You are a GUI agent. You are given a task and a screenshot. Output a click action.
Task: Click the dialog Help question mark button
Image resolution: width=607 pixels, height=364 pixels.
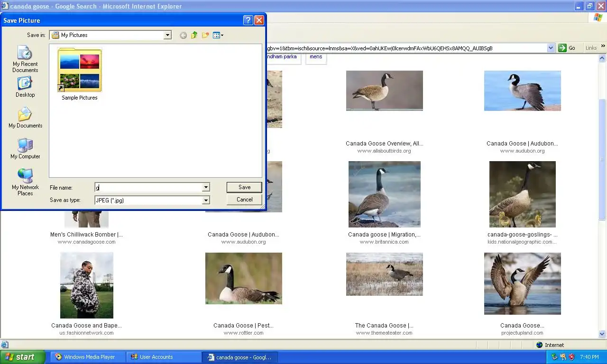pos(248,20)
